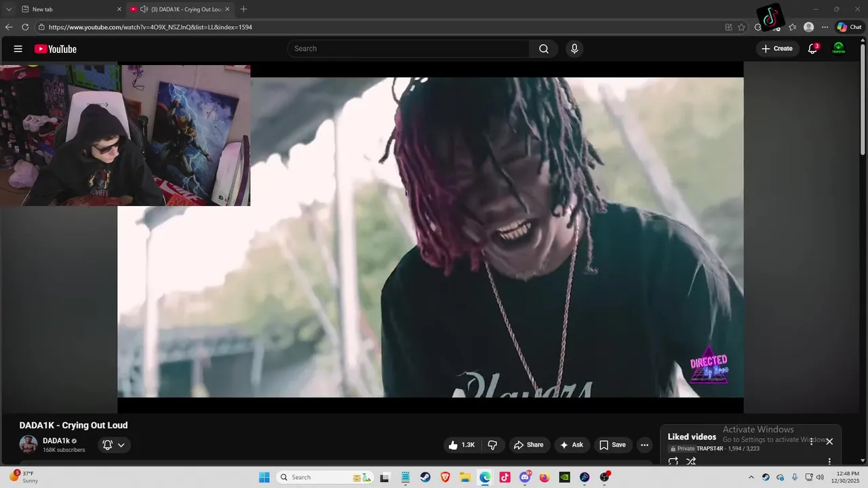Open the Create menu

777,49
